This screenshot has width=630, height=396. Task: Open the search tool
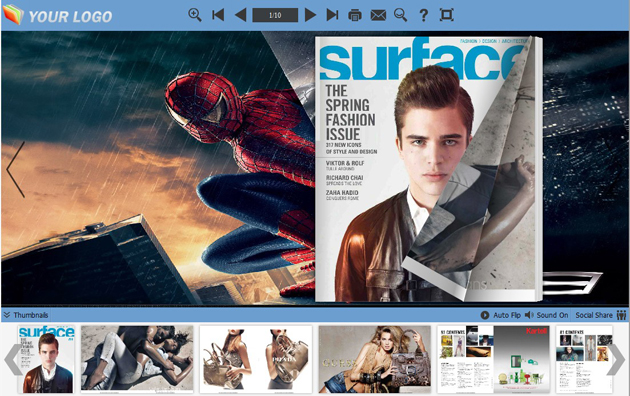point(401,15)
